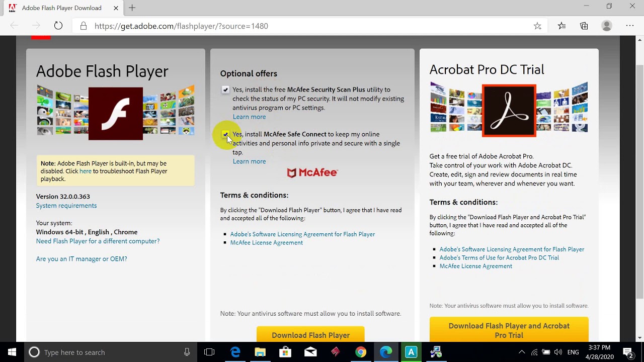Open Flash Player Licensing Agreement in Acrobat panel

pos(512,249)
